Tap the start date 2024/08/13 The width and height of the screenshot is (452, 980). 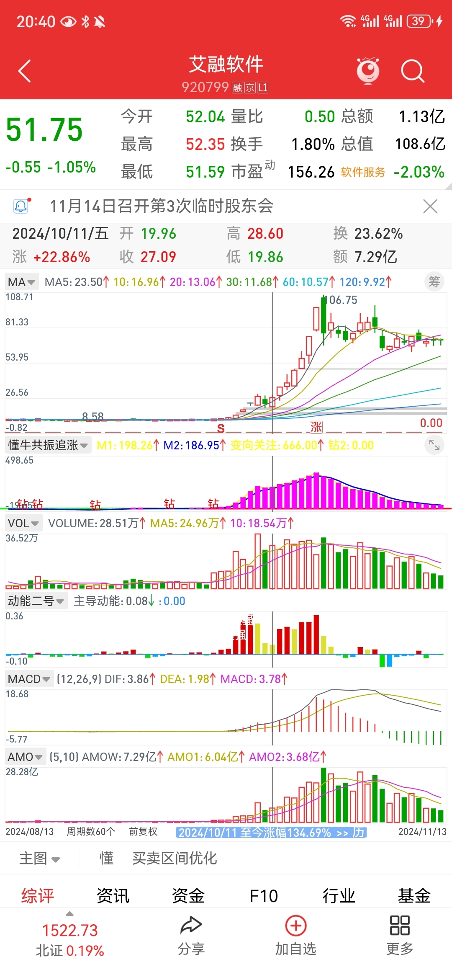[30, 832]
